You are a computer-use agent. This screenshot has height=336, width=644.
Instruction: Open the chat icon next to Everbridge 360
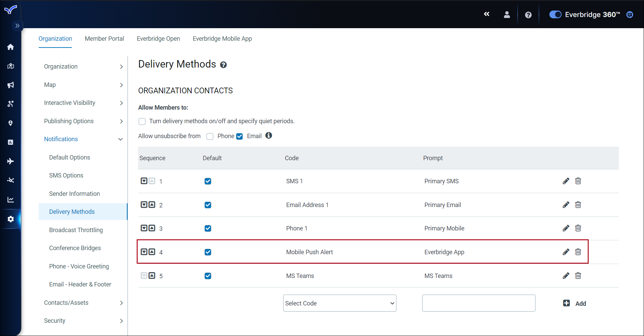(630, 15)
